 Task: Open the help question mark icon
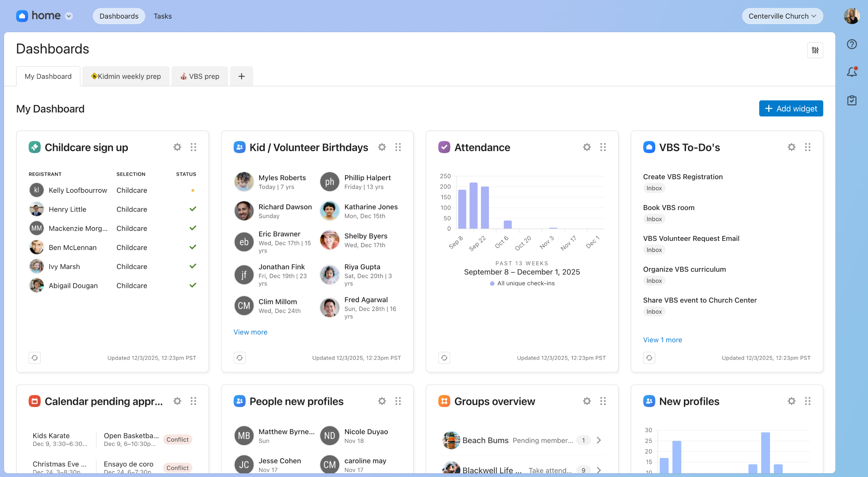852,44
